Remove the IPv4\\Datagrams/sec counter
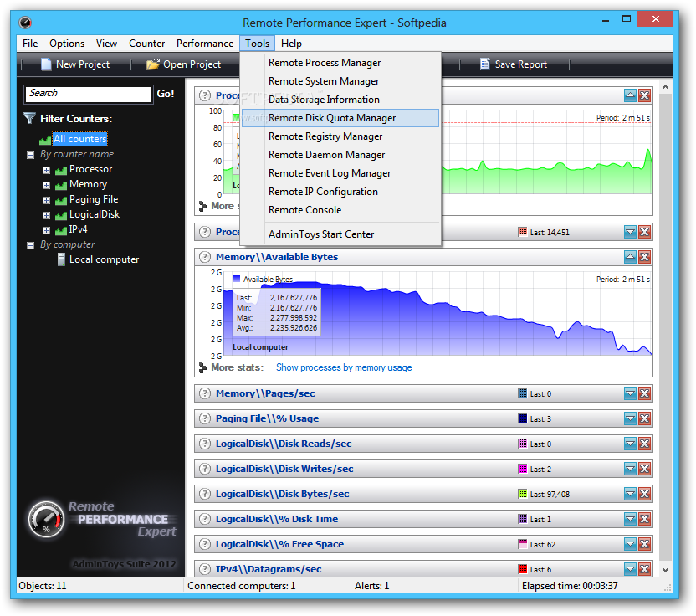The width and height of the screenshot is (696, 616). pyautogui.click(x=644, y=569)
